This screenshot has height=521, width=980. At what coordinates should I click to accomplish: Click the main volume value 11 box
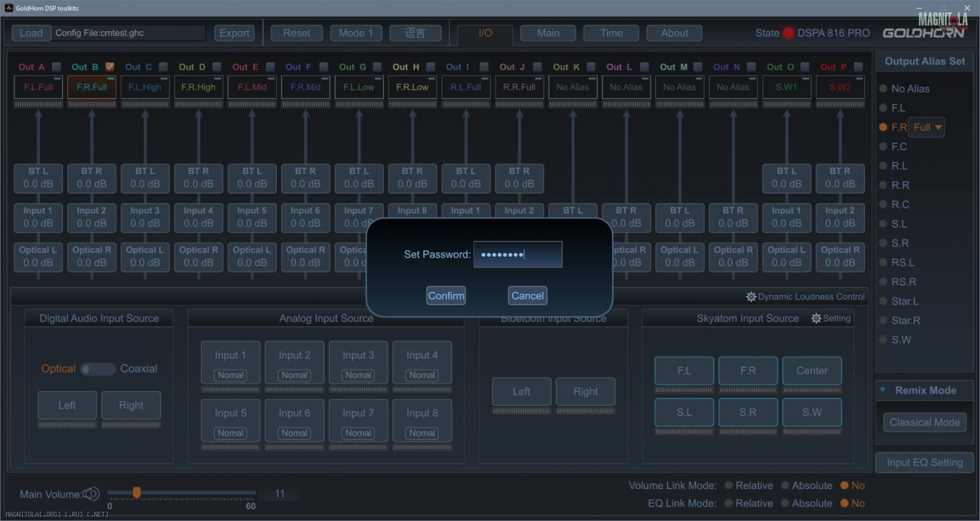coord(280,494)
